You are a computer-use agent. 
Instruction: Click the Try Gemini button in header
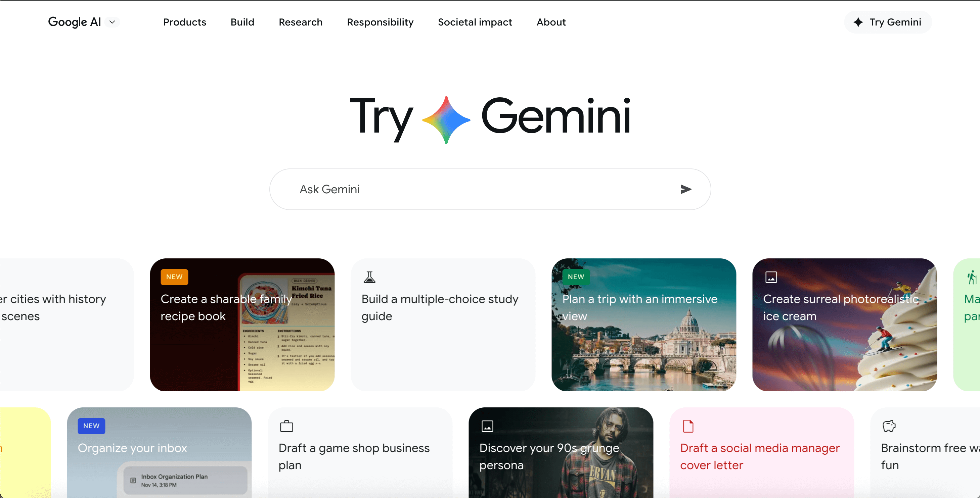pyautogui.click(x=888, y=22)
